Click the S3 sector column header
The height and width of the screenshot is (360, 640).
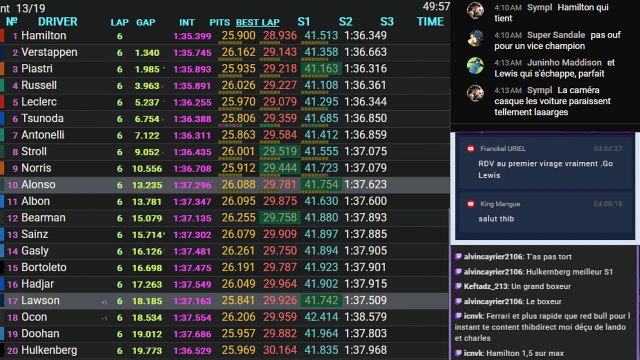point(387,22)
